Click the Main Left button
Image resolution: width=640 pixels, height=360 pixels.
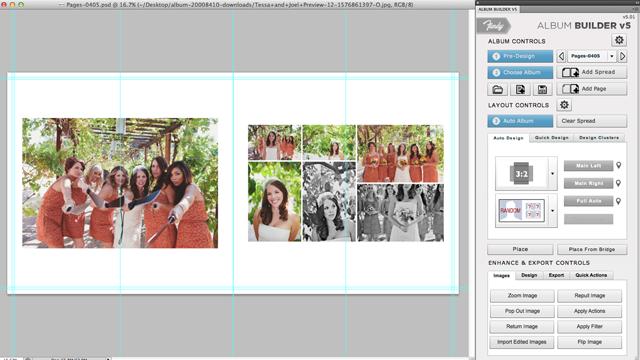point(588,165)
